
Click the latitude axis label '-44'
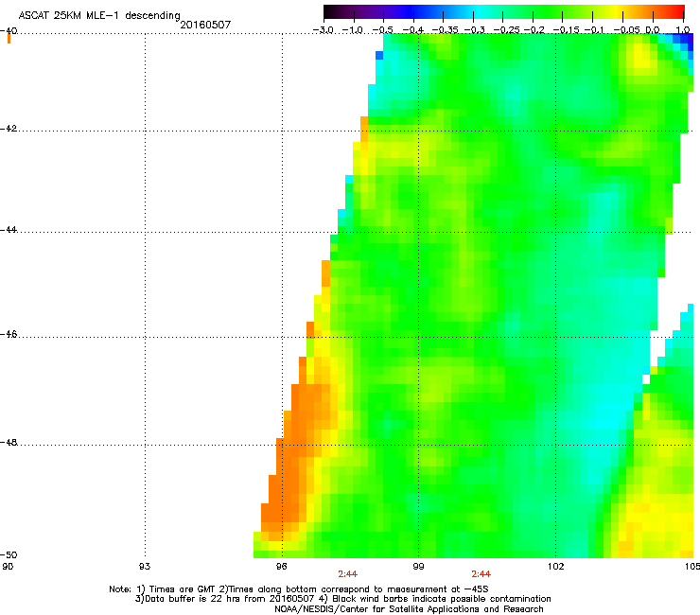pyautogui.click(x=9, y=230)
